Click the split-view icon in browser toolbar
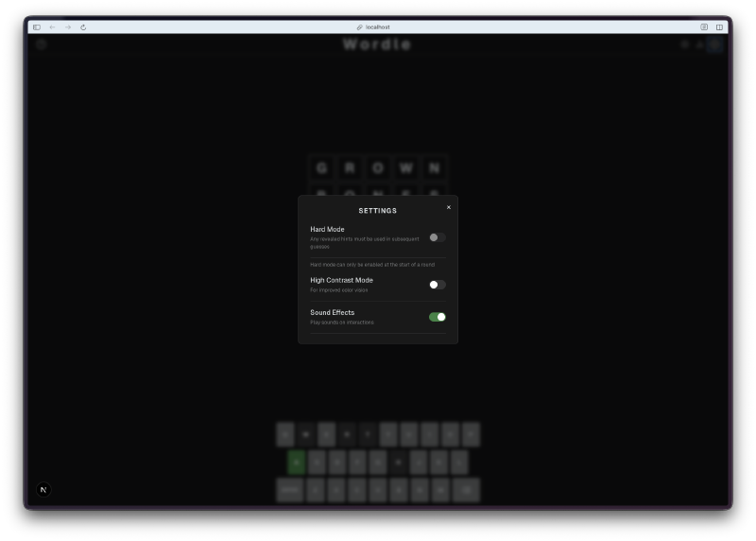 tap(719, 27)
